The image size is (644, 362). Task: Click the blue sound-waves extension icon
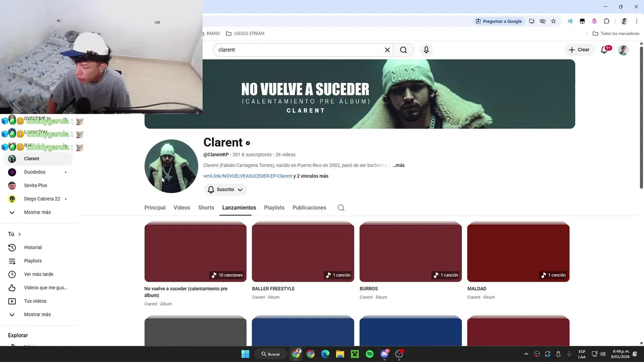coord(570,21)
